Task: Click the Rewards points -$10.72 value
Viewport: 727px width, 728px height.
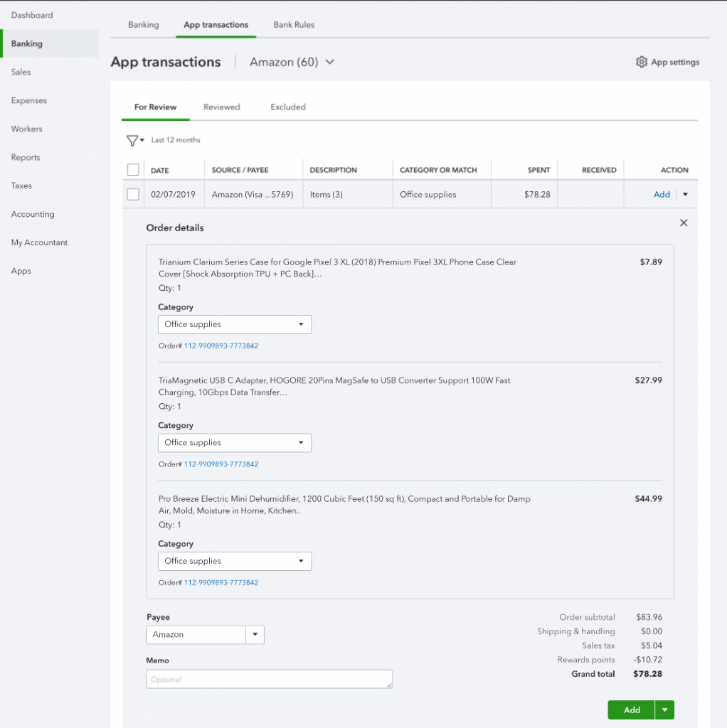Action: [x=647, y=660]
